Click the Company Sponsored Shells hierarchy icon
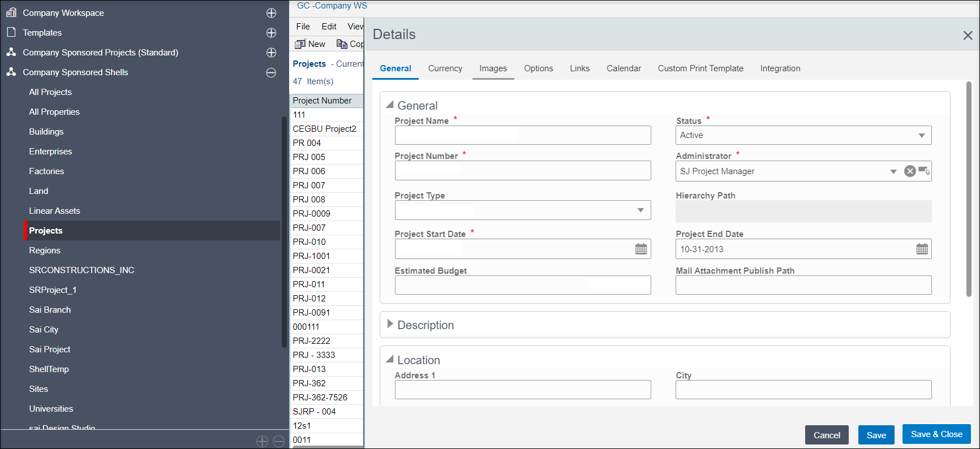The width and height of the screenshot is (980, 449). click(x=11, y=72)
